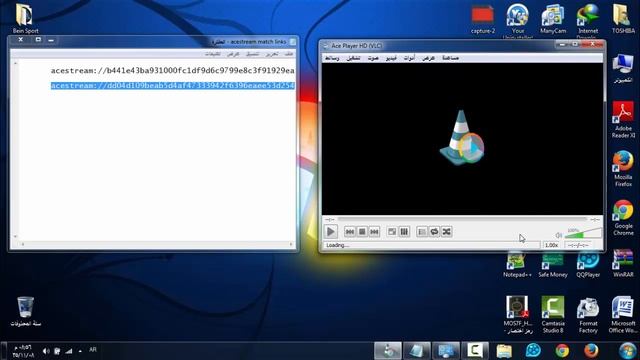
Task: Open the تنسيق (Format) menu in Notepad
Action: pyautogui.click(x=252, y=54)
